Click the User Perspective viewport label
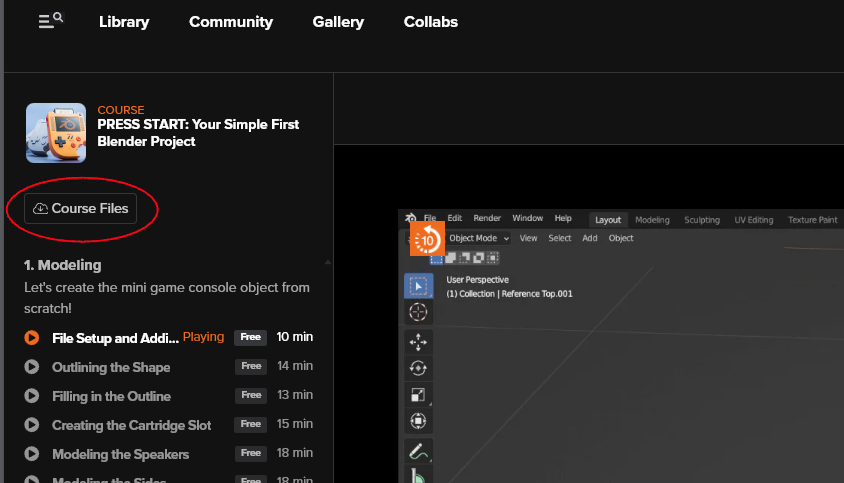This screenshot has width=844, height=483. [477, 280]
